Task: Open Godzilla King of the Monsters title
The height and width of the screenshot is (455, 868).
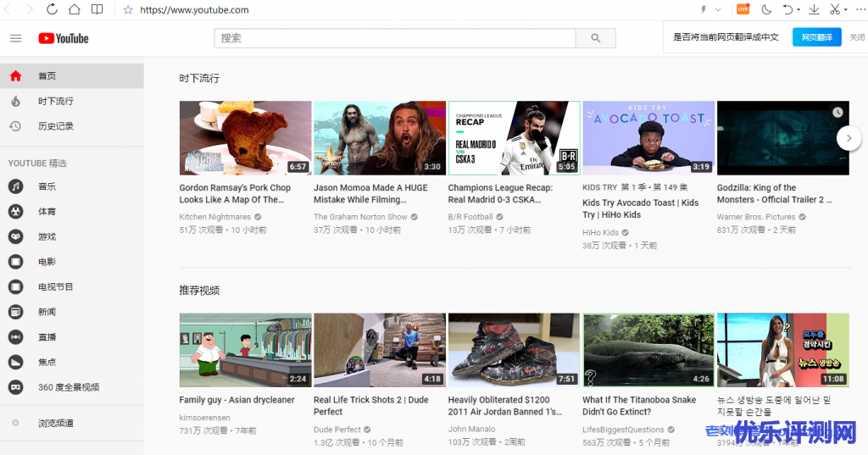Action: point(775,194)
